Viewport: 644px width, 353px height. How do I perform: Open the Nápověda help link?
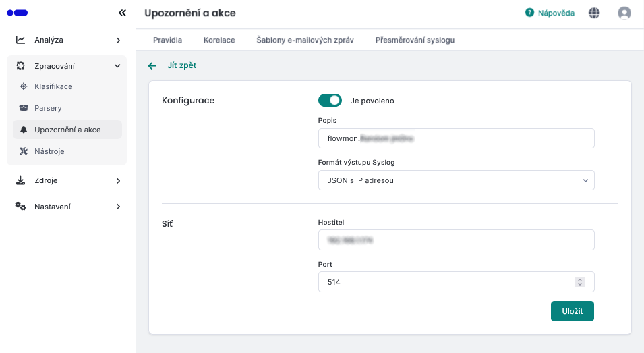(x=556, y=13)
